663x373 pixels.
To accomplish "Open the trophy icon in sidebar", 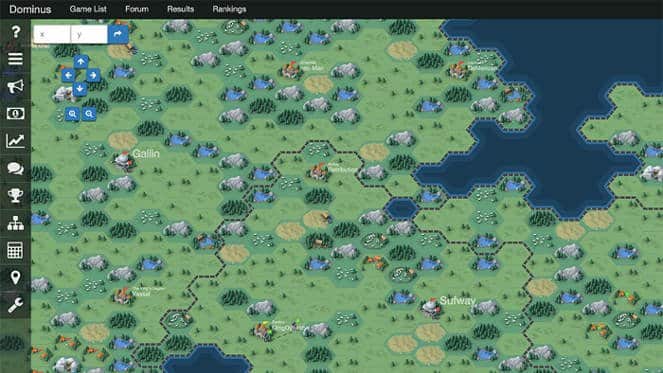I will 15,195.
